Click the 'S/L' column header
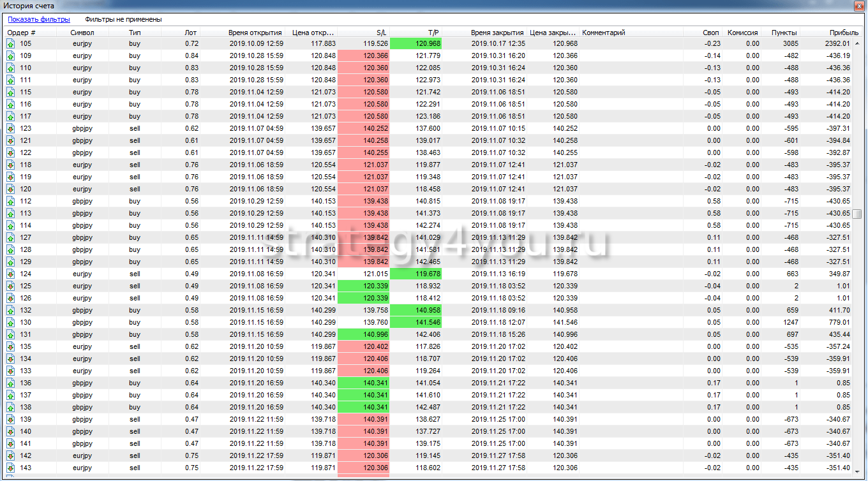This screenshot has width=868, height=481. [x=382, y=33]
